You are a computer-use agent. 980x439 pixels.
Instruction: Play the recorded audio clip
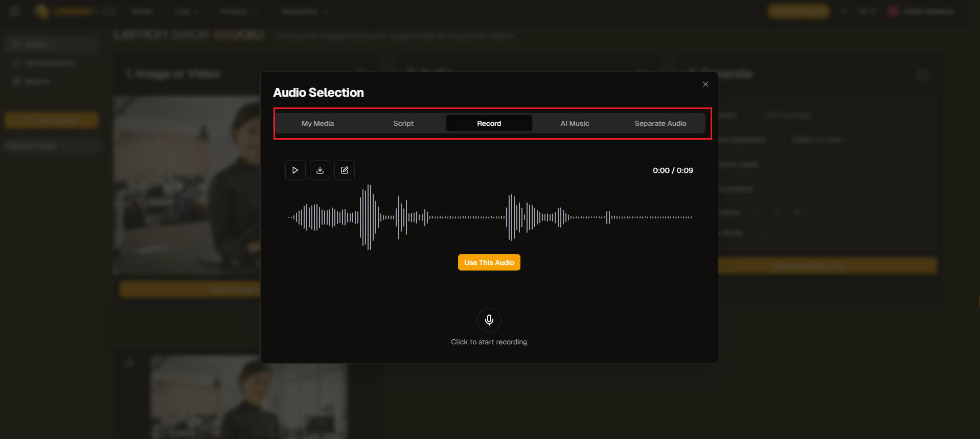click(295, 170)
